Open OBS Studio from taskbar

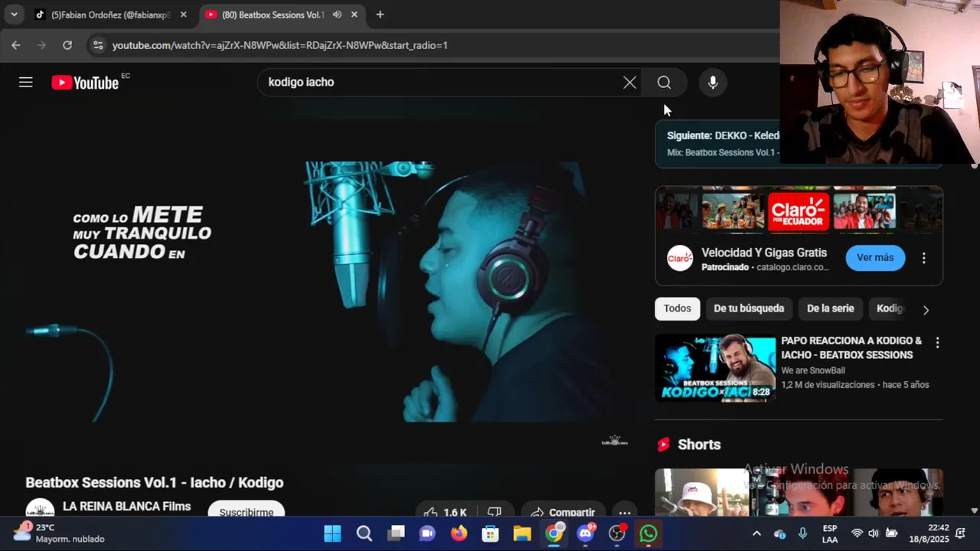[x=617, y=533]
